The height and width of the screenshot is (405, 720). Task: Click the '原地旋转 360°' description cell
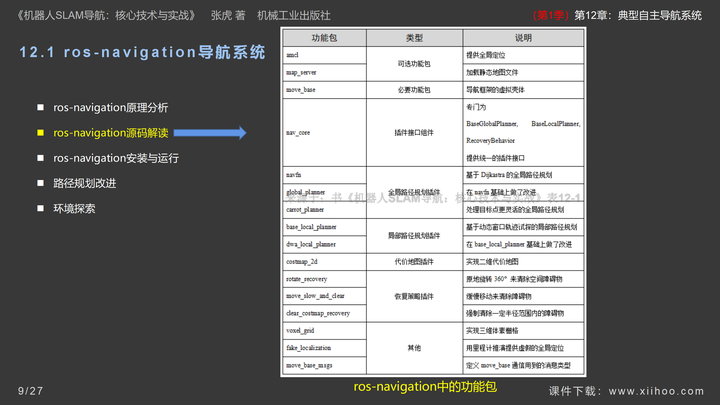[523, 279]
